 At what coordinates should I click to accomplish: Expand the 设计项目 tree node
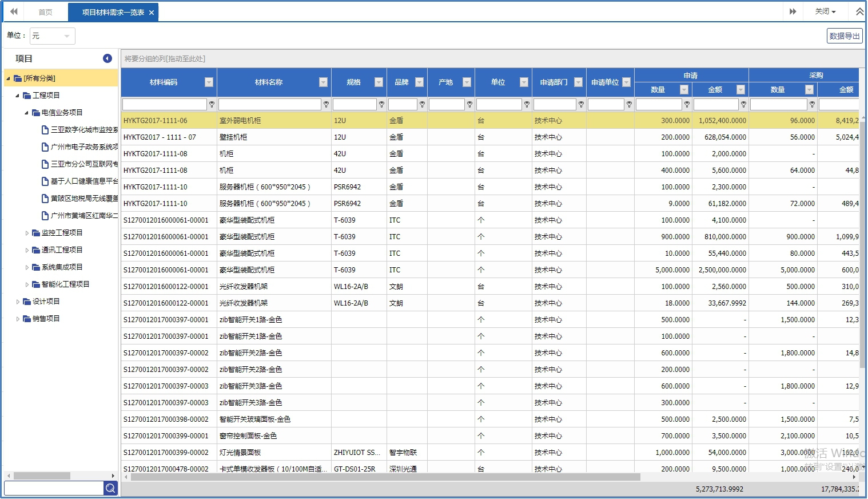[x=18, y=302]
